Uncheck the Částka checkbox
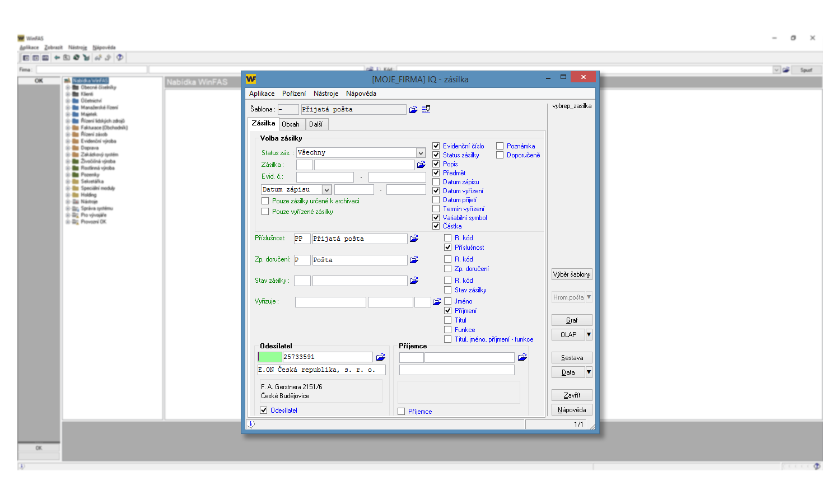 [436, 226]
